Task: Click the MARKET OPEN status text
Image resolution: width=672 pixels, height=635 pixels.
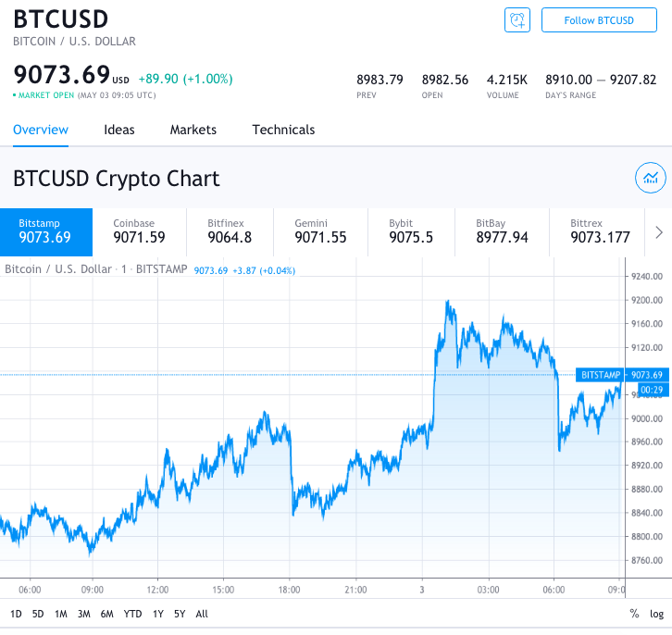Action: coord(46,95)
